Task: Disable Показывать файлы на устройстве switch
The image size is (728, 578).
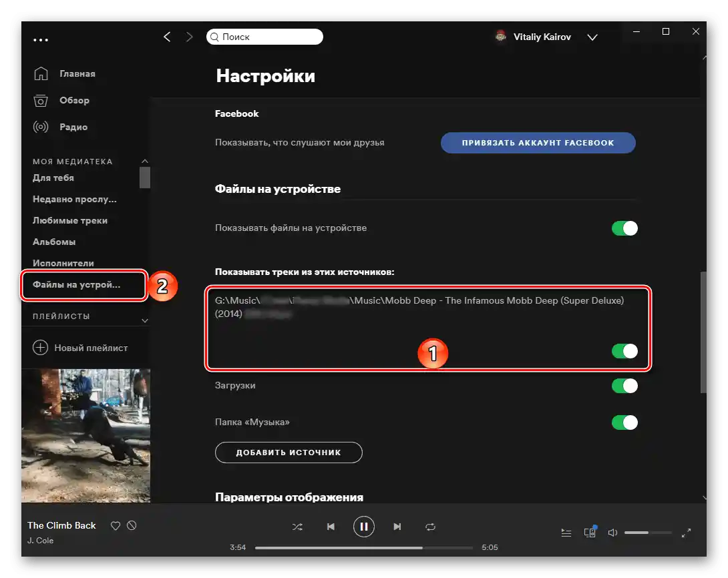Action: (x=624, y=228)
